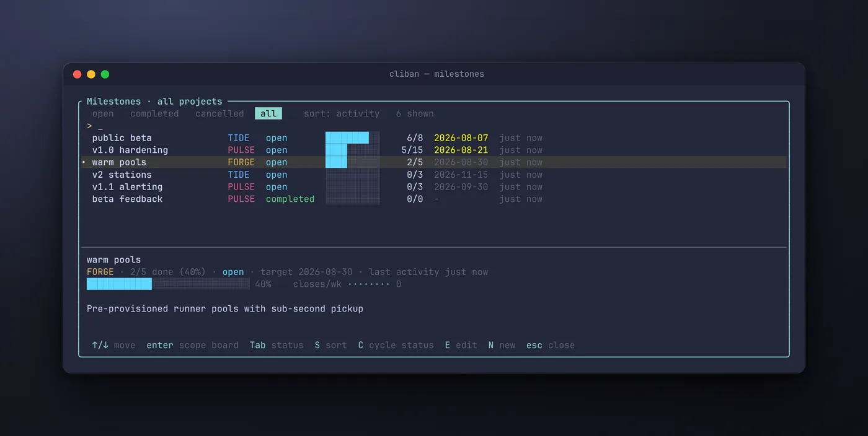
Task: Click the enter scope board shortcut
Action: 192,345
